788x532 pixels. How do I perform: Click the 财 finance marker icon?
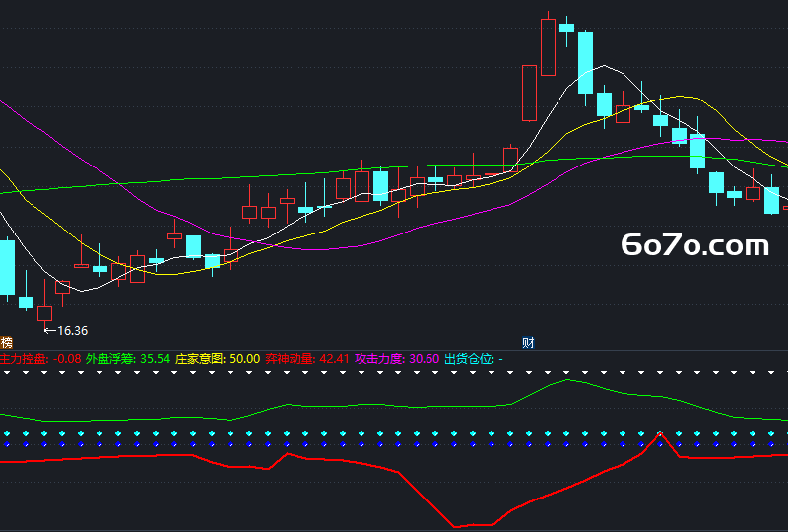528,343
